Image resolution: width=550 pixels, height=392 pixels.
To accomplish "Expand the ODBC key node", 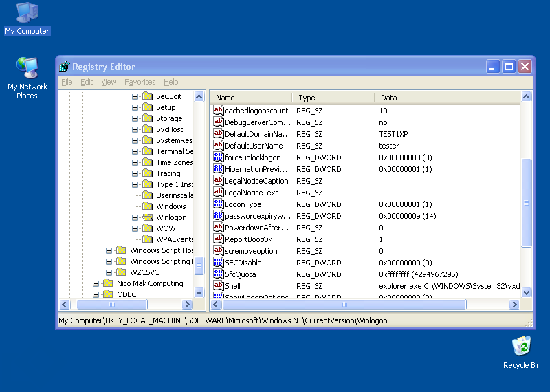I will click(x=96, y=294).
